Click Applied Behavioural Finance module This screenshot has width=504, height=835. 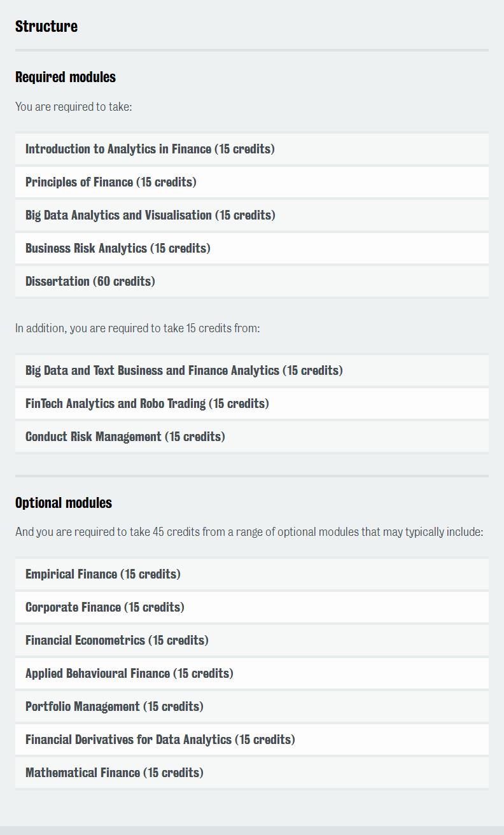tap(252, 673)
